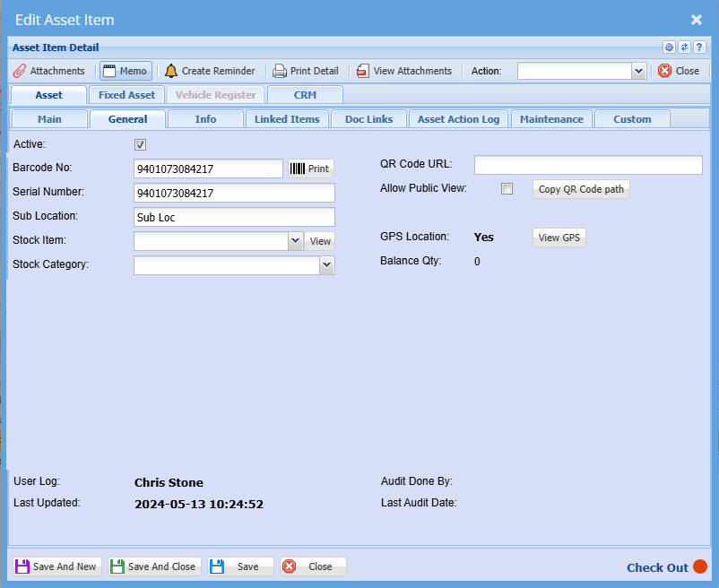The height and width of the screenshot is (588, 719).
Task: Click the Copy QR Code path button
Action: click(x=581, y=189)
